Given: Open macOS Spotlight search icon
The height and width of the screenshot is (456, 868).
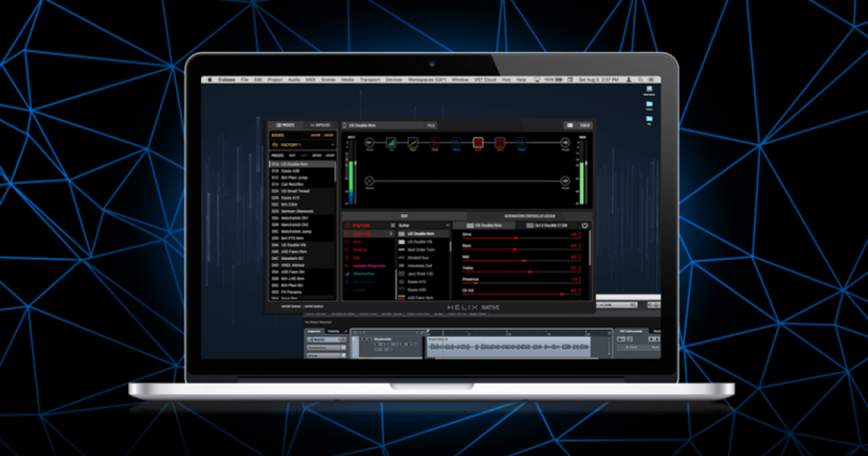Looking at the screenshot, I should tap(640, 80).
